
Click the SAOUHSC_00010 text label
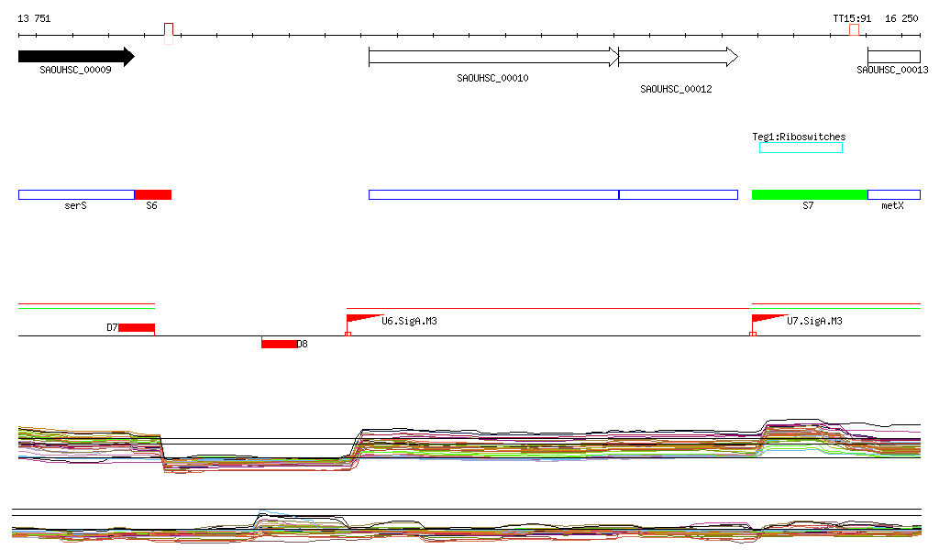click(492, 78)
